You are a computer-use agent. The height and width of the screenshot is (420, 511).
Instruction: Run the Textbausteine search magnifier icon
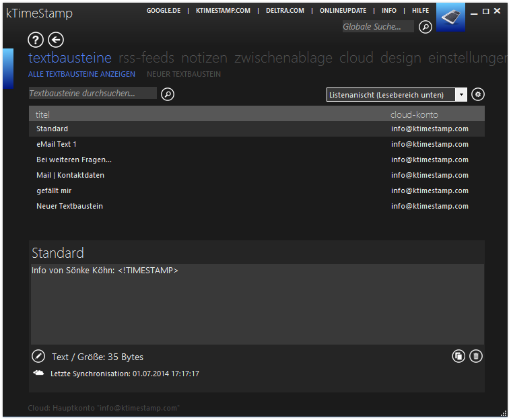(x=168, y=94)
